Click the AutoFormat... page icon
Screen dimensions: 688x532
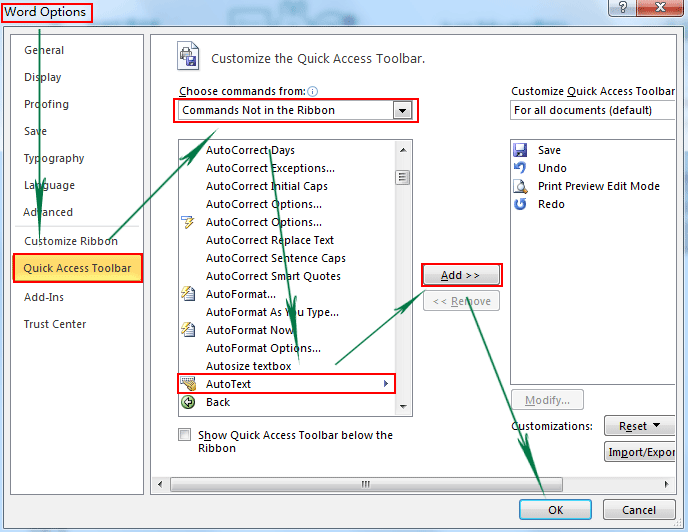pos(188,294)
